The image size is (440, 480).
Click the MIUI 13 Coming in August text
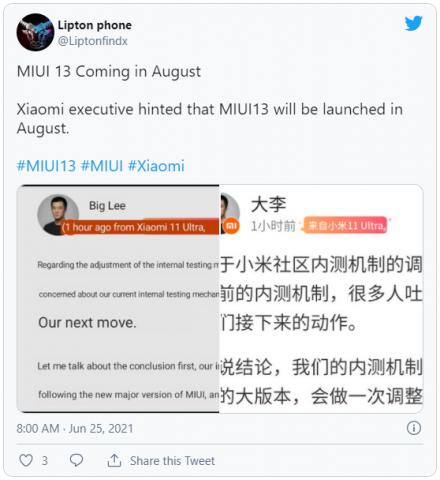[109, 71]
